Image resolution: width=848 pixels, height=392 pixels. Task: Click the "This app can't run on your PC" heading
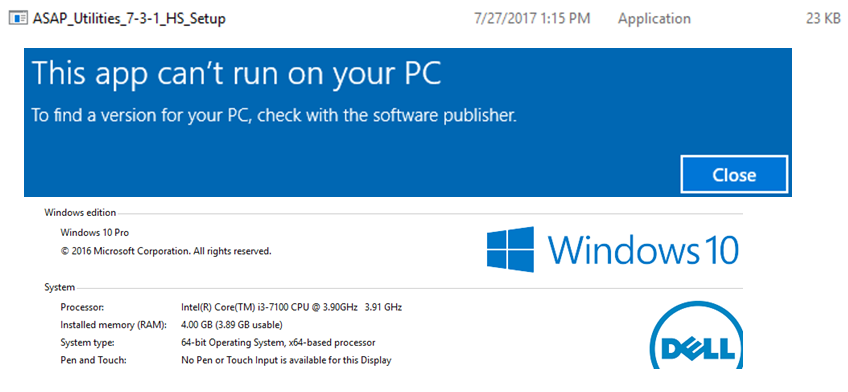[237, 74]
